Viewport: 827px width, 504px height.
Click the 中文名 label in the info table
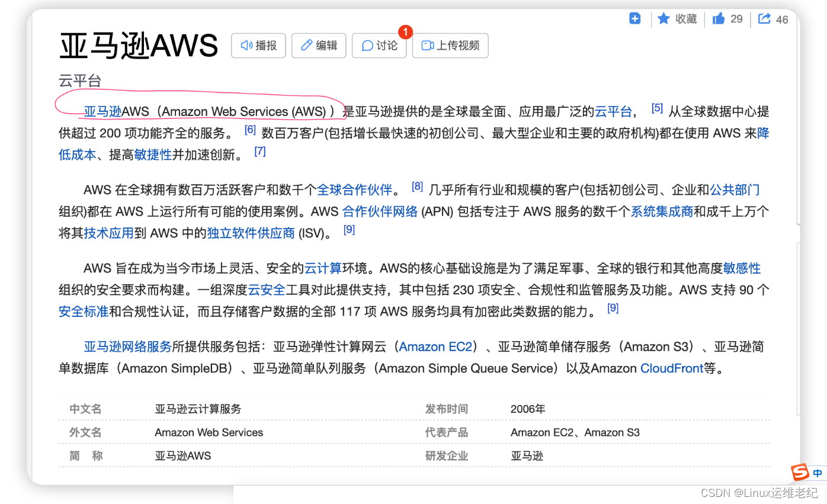point(86,409)
